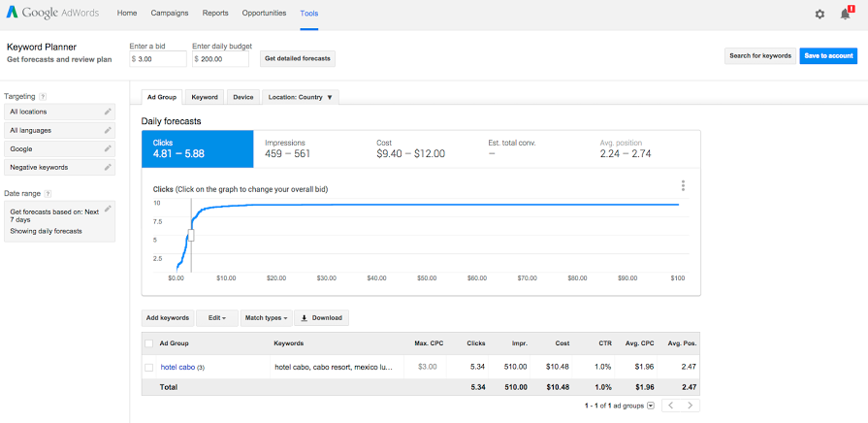Go to Campaigns in the top navigation
The width and height of the screenshot is (868, 423).
tap(170, 14)
